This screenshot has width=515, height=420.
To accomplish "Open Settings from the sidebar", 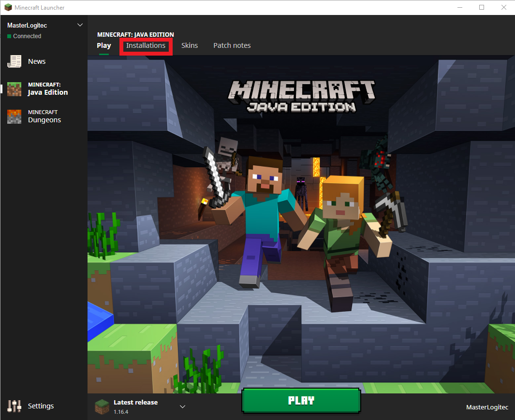I will (x=44, y=406).
